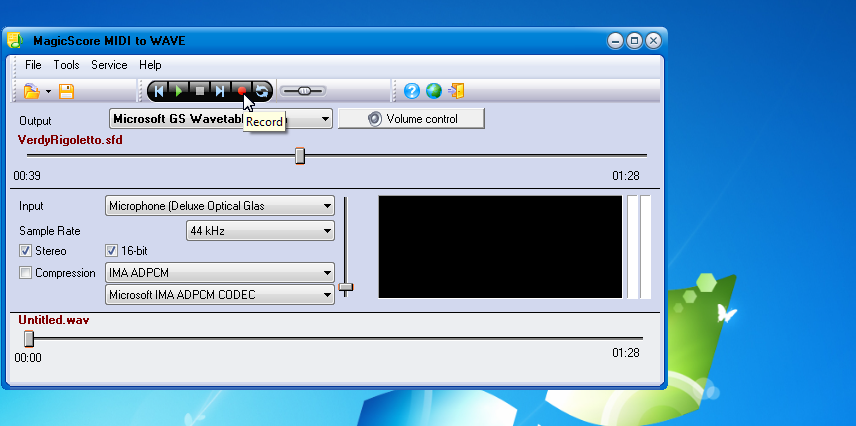Viewport: 856px width, 426px height.
Task: Expand the IMA ADPCM format dropdown
Action: coord(327,272)
